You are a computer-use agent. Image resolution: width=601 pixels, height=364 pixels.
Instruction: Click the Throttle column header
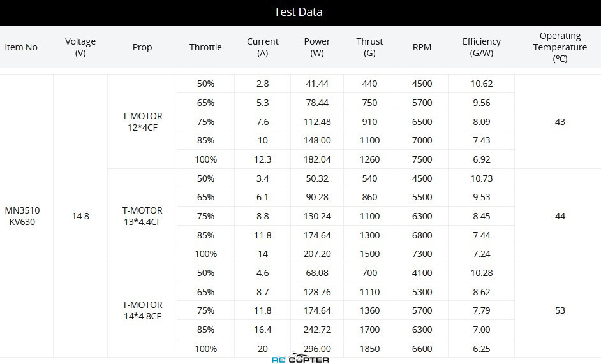[205, 47]
